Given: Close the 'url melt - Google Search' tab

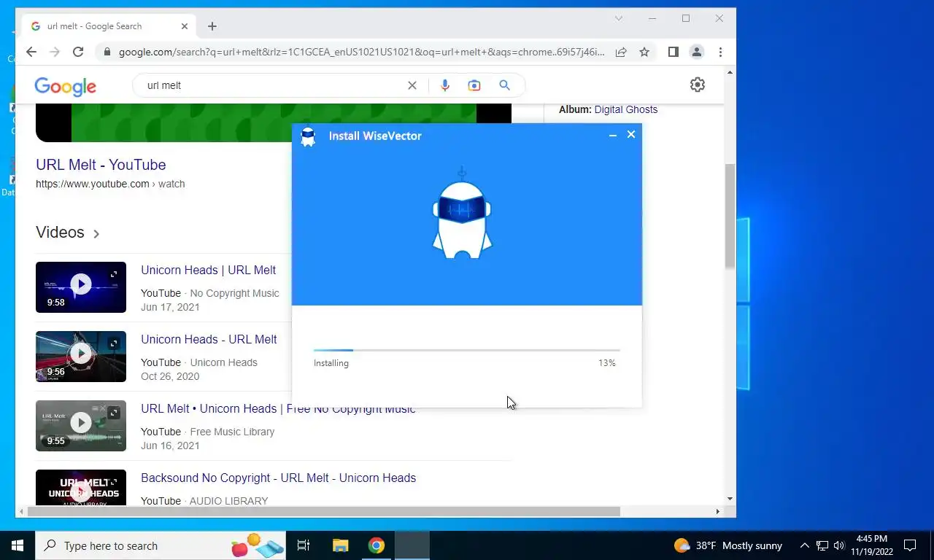Looking at the screenshot, I should pyautogui.click(x=185, y=26).
